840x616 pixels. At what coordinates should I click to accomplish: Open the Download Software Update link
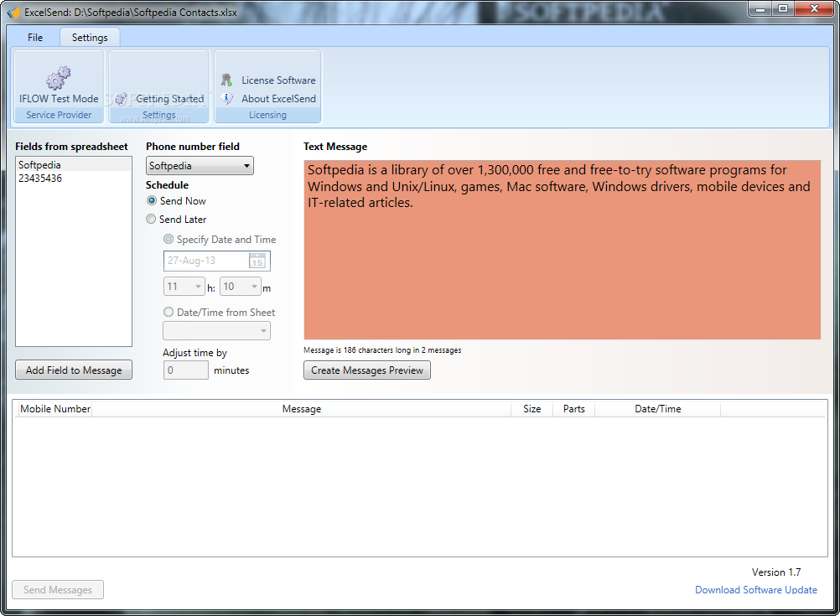[x=756, y=590]
